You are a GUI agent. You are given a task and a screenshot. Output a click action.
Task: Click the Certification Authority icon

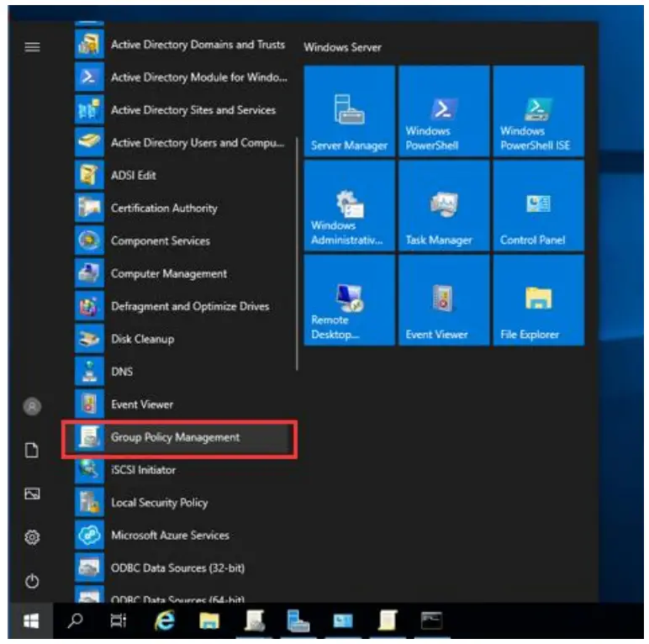coord(89,208)
